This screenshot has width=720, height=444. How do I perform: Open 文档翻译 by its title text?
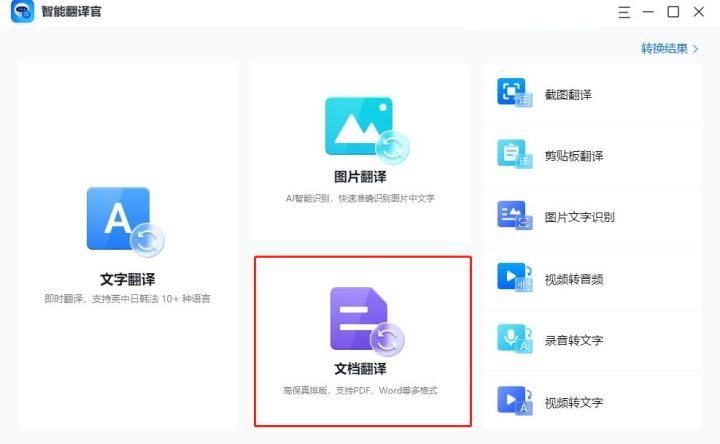(x=360, y=369)
